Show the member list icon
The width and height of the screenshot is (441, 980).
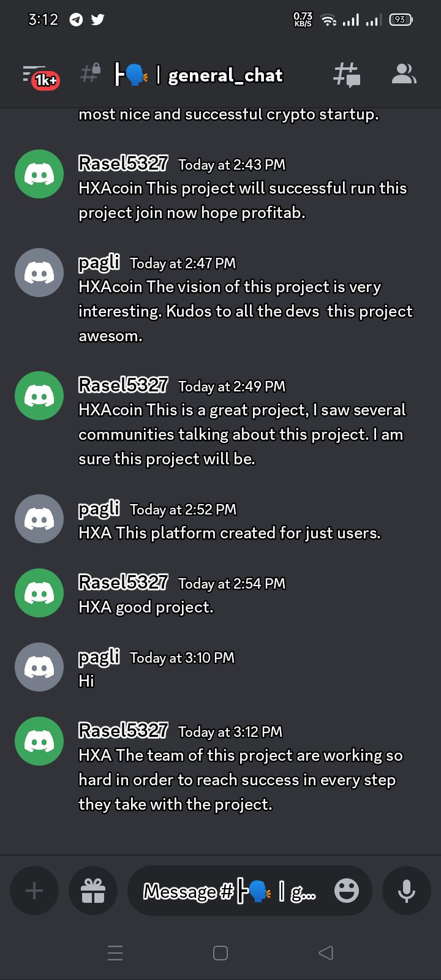pos(404,74)
